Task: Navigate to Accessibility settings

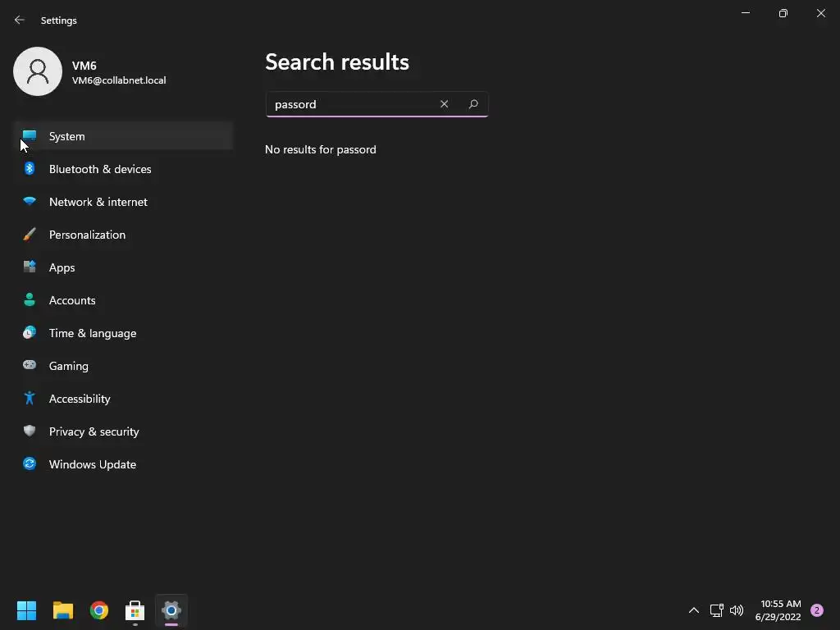Action: coord(124,399)
